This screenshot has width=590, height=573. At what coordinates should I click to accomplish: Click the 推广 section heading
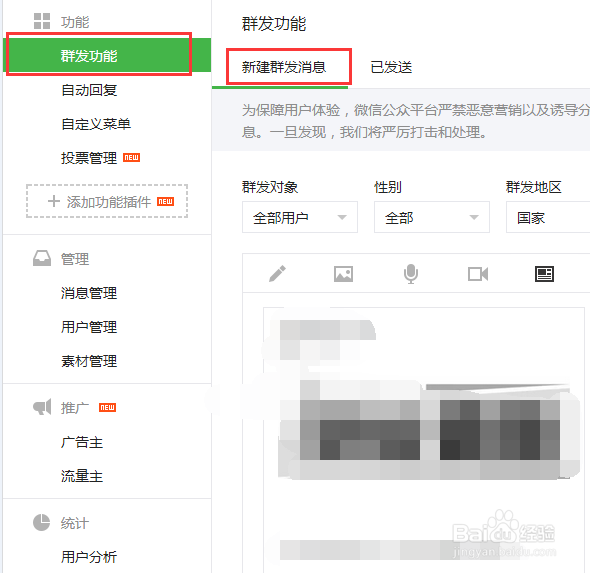pyautogui.click(x=75, y=408)
